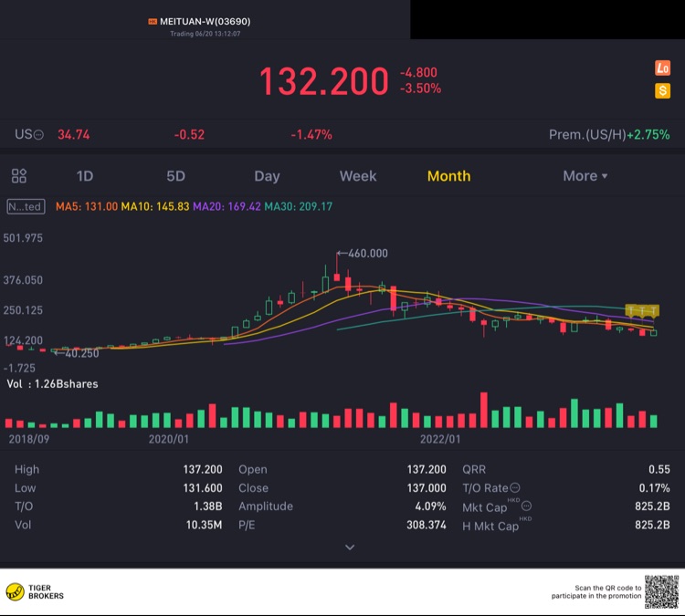The image size is (685, 616).
Task: Tap the MEITUAN-W(03690) title
Action: coord(205,21)
